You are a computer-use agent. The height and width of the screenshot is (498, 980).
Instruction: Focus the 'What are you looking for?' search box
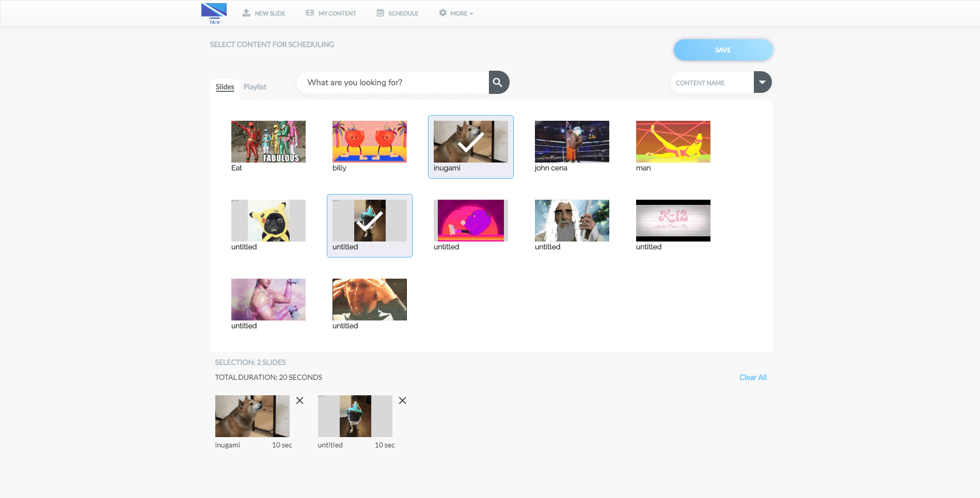click(x=392, y=83)
